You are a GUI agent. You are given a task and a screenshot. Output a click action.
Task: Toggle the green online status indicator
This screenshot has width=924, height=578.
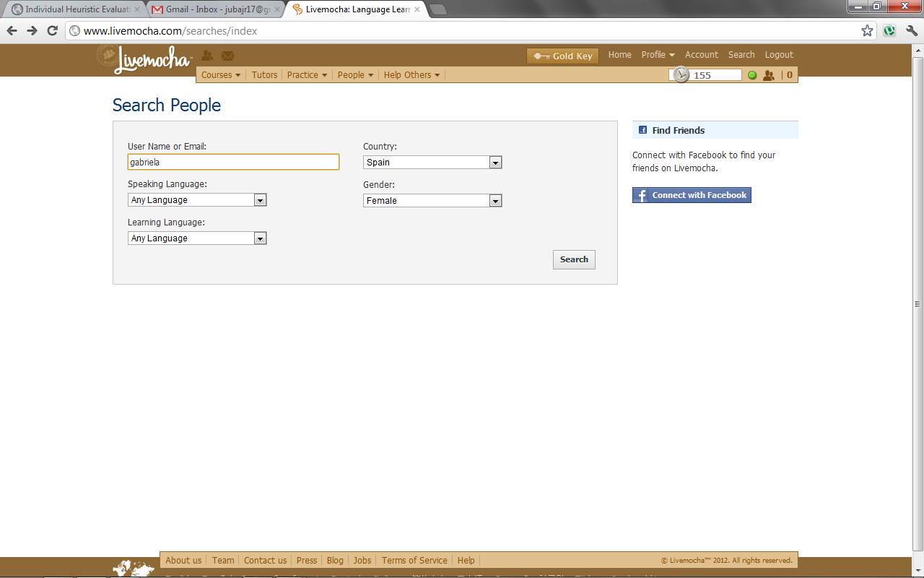[752, 75]
